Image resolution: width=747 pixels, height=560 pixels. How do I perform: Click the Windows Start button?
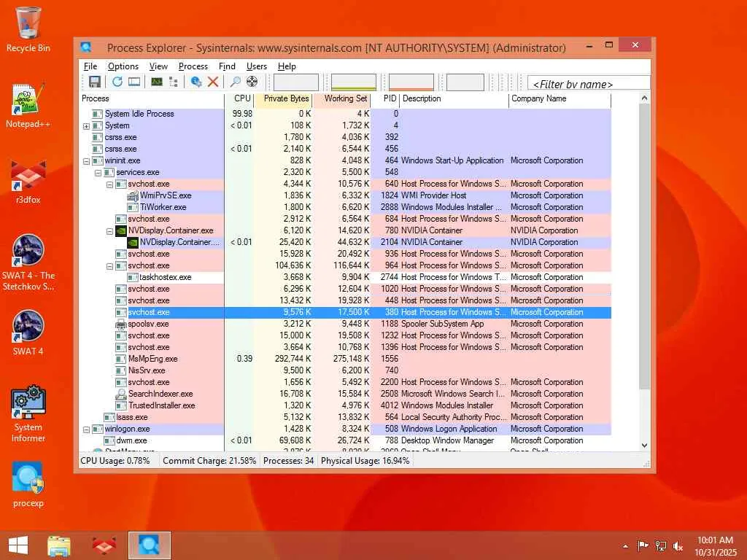(18, 545)
